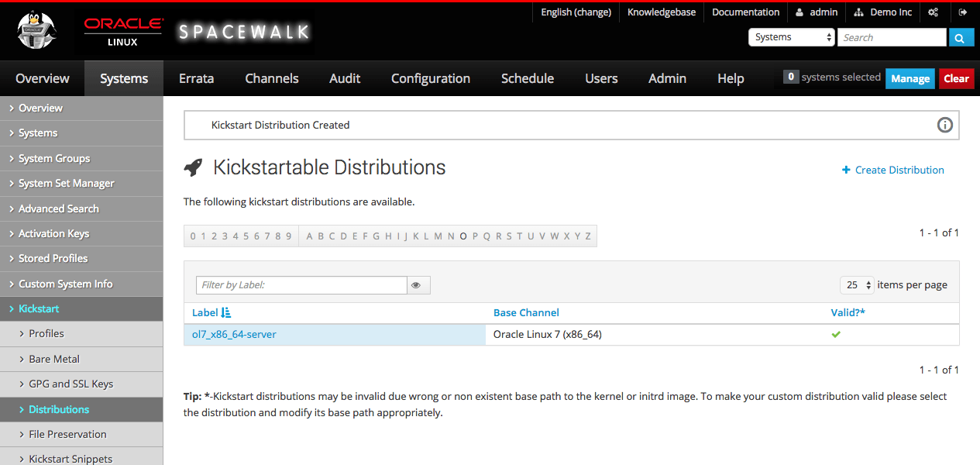The image size is (980, 465).
Task: Expand Custom System Info in sidebar
Action: [x=81, y=284]
